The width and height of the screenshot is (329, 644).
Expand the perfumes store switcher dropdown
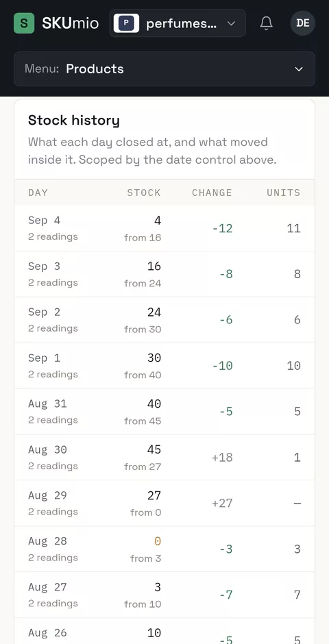click(x=178, y=23)
